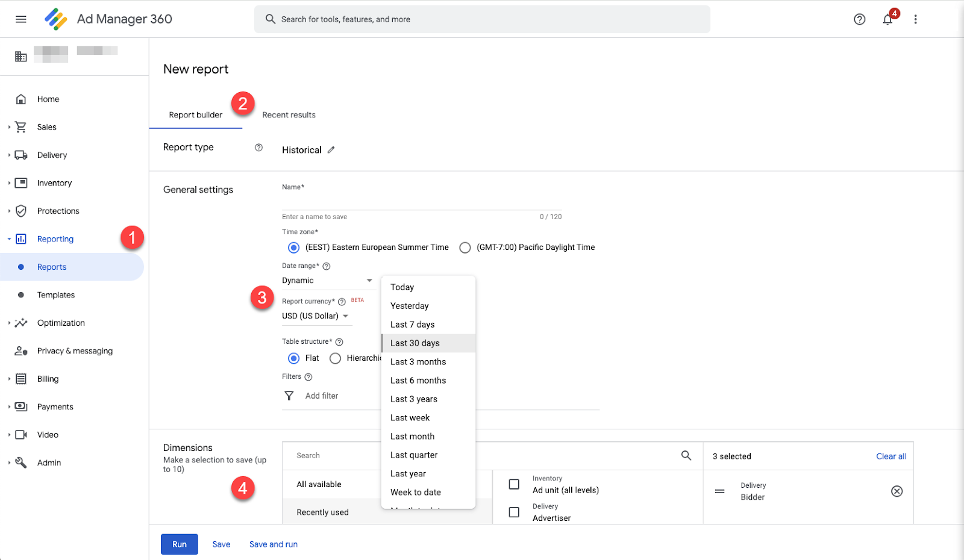The height and width of the screenshot is (560, 964).
Task: Remove the Bidder dimension with X icon
Action: tap(897, 491)
